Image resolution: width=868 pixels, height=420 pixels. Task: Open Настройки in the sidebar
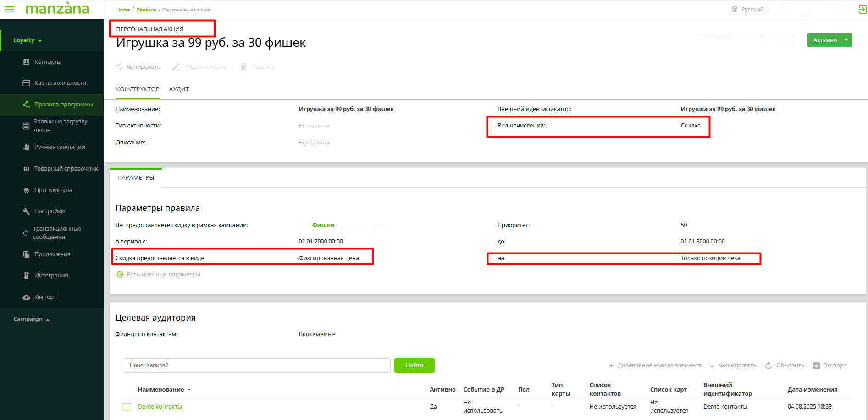tap(49, 211)
